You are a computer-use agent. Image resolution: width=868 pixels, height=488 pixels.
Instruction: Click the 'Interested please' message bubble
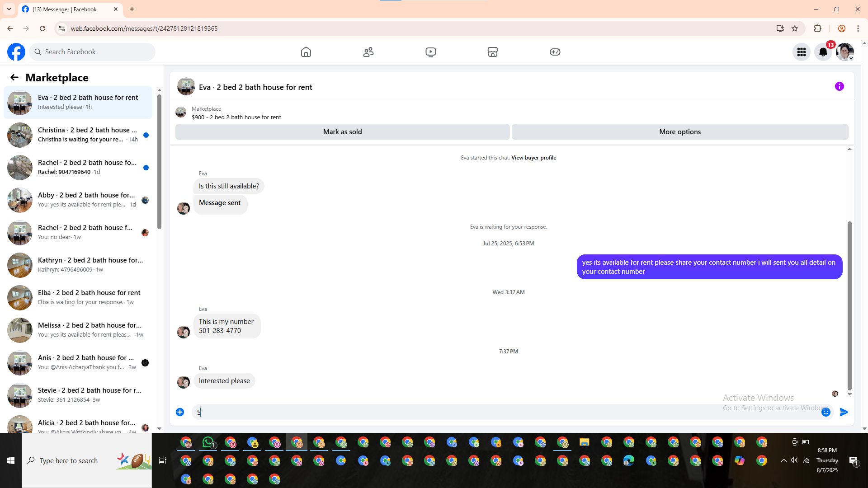[x=224, y=381]
